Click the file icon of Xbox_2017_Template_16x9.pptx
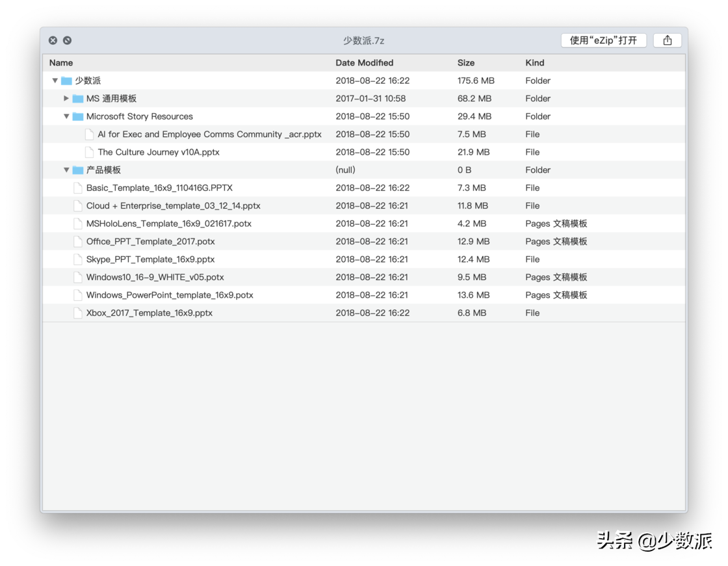Image resolution: width=728 pixels, height=566 pixels. click(78, 313)
